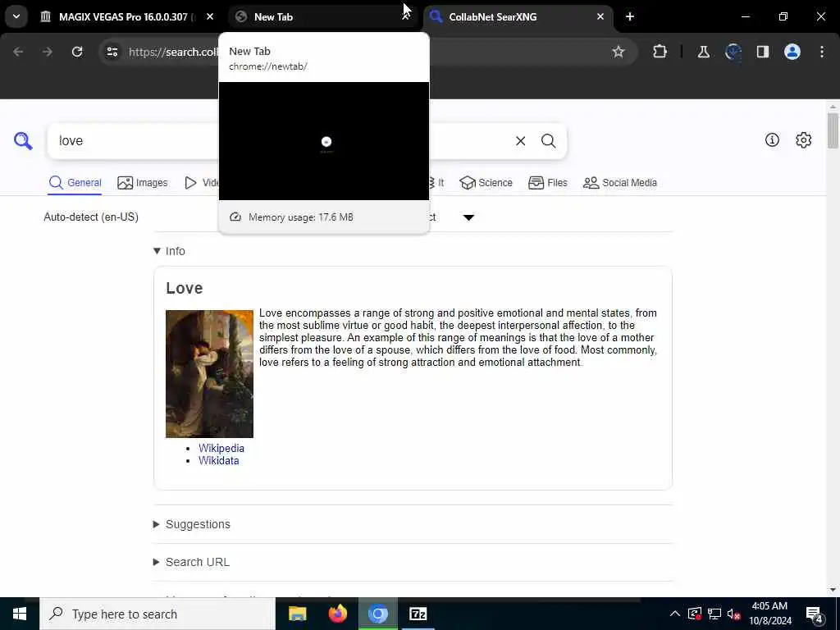
Task: Submit search with magnifier button
Action: [x=548, y=141]
